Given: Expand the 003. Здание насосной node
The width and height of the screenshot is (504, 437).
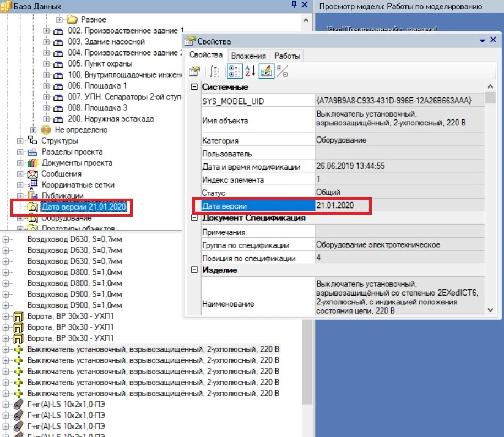Looking at the screenshot, I should pyautogui.click(x=47, y=42).
